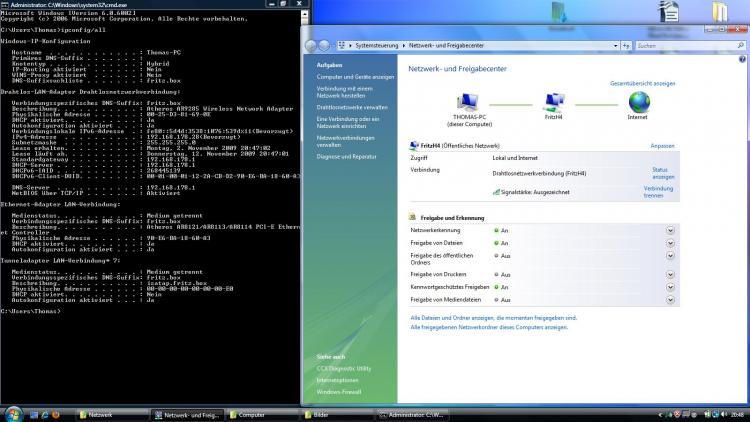Click the Internet globe icon
Screen dimensions: 750x422
pos(639,102)
